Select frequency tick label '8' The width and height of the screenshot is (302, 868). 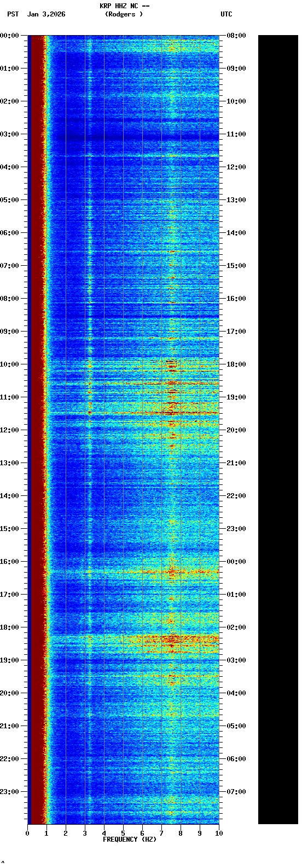(181, 833)
